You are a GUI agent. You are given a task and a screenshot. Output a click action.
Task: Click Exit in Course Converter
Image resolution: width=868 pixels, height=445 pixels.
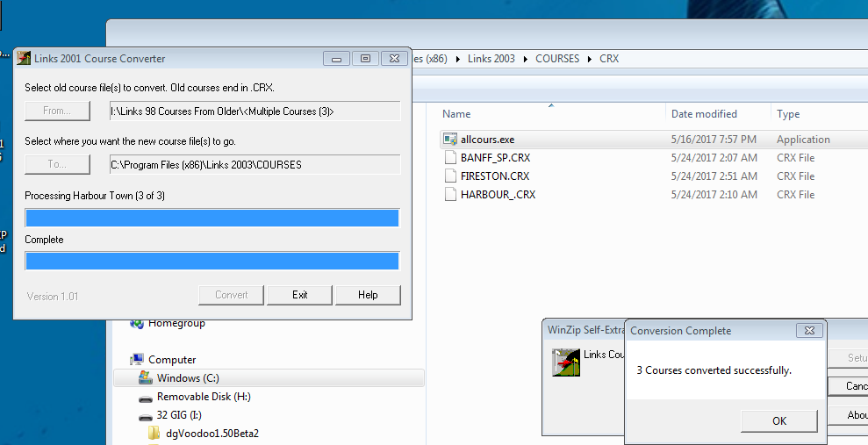coord(299,295)
